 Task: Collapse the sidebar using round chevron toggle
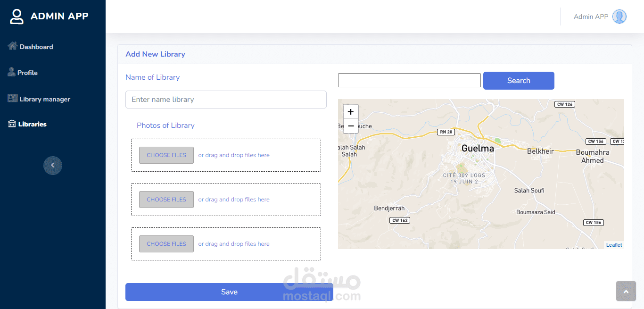[x=53, y=166]
